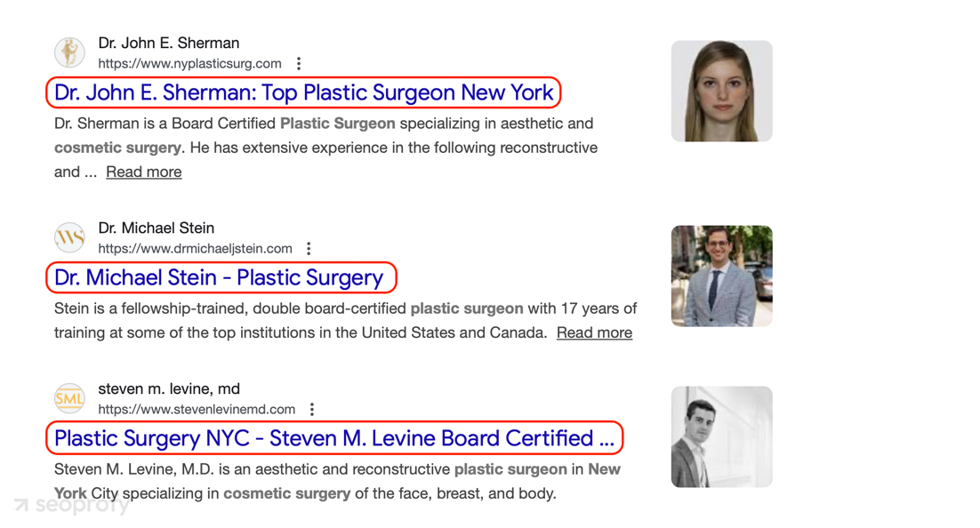The height and width of the screenshot is (528, 980).
Task: Select the site name 'Dr. Michael Stein'
Action: tap(157, 228)
